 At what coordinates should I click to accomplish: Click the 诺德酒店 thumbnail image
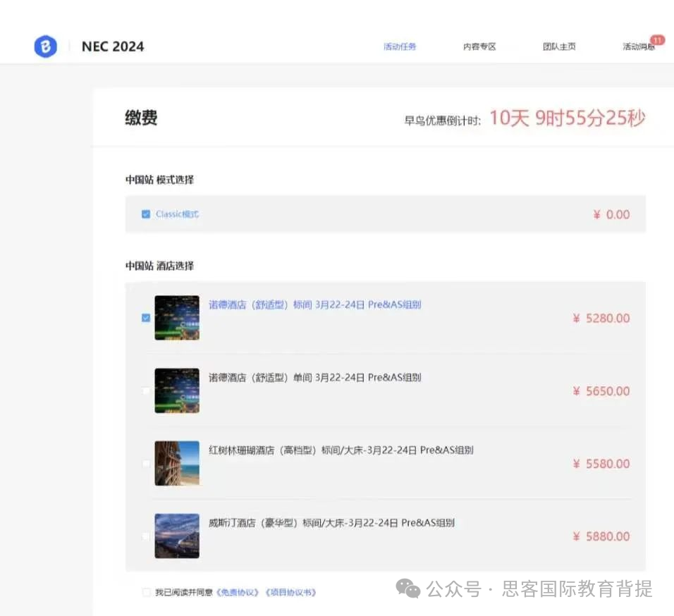pos(176,318)
